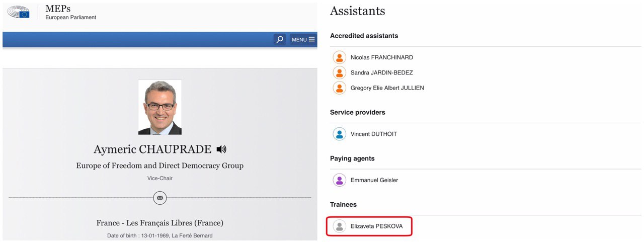Screen dimensions: 644x243
Task: Click the envelope email icon
Action: [160, 198]
